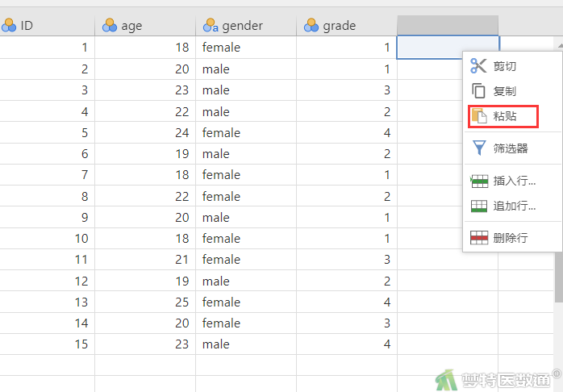
Task: Choose 筛选器 (Filters) menu entry
Action: pos(512,148)
